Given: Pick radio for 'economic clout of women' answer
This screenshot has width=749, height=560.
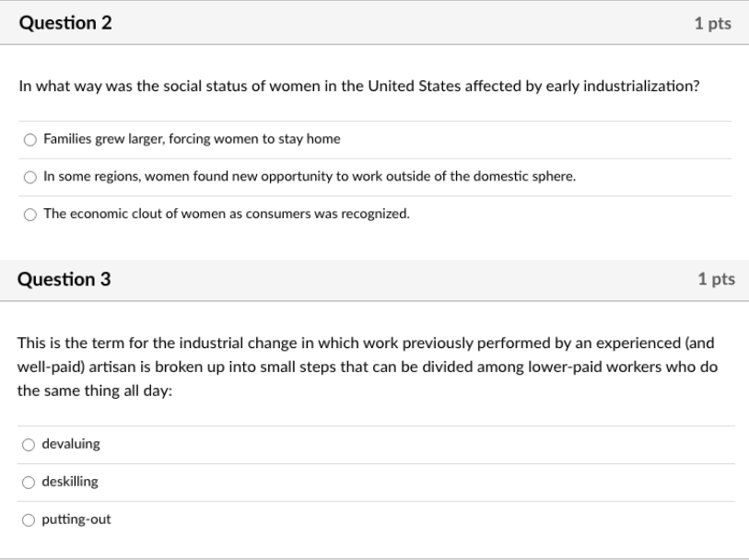Looking at the screenshot, I should [x=30, y=215].
